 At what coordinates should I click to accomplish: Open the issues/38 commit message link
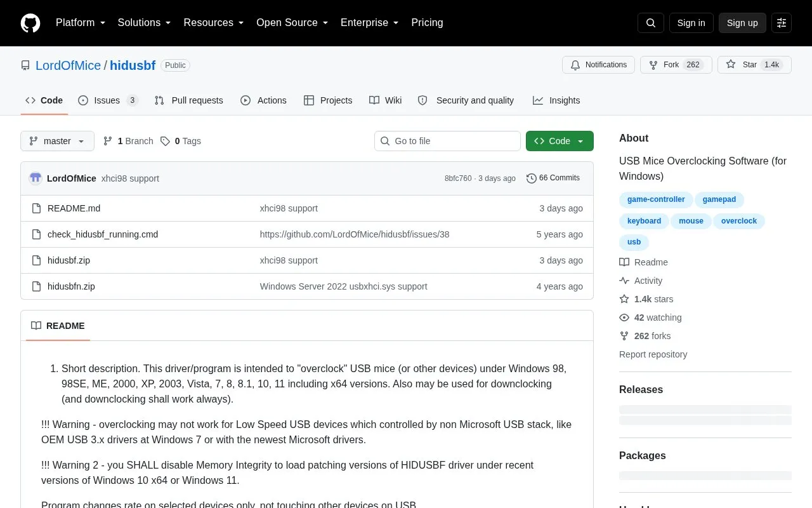(x=355, y=234)
